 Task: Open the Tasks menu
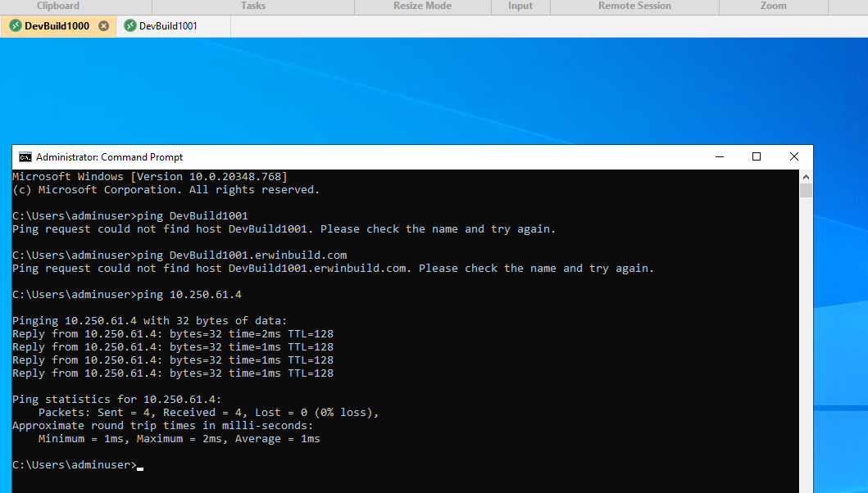tap(252, 6)
